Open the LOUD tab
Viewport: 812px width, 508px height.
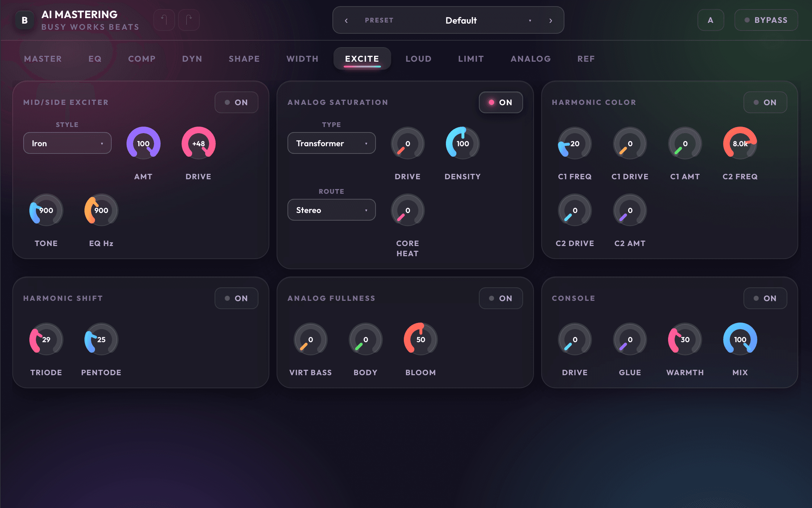coord(418,59)
